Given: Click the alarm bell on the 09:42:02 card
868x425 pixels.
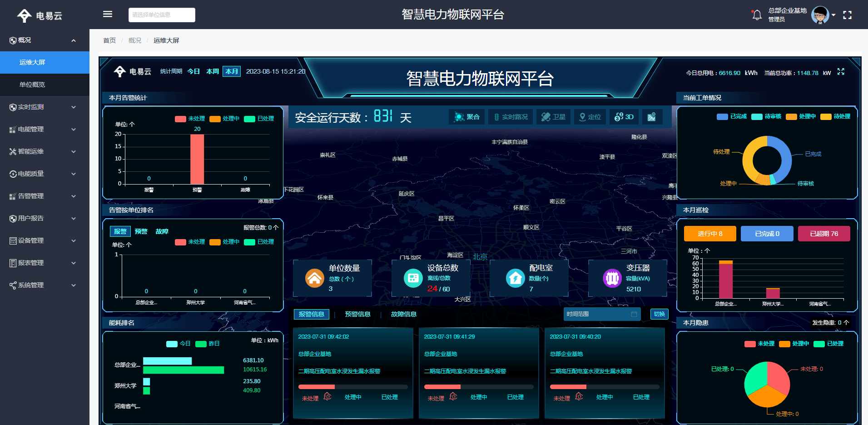Looking at the screenshot, I should 327,397.
